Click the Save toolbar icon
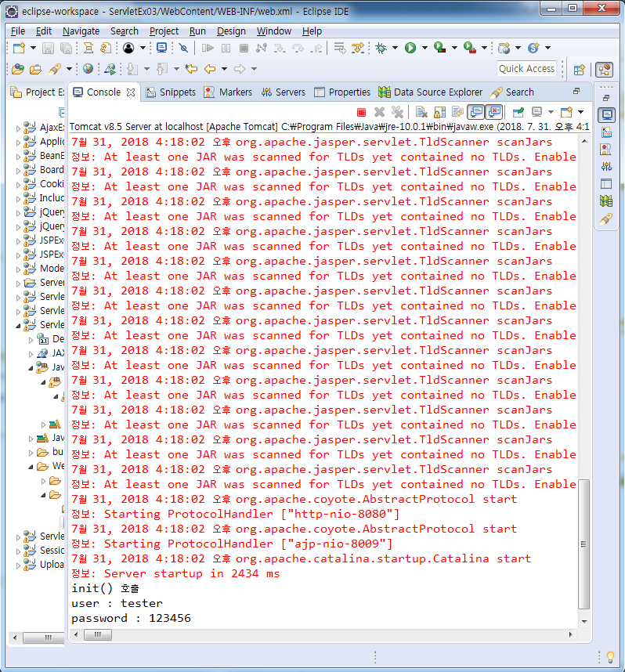The width and height of the screenshot is (625, 672). click(48, 48)
